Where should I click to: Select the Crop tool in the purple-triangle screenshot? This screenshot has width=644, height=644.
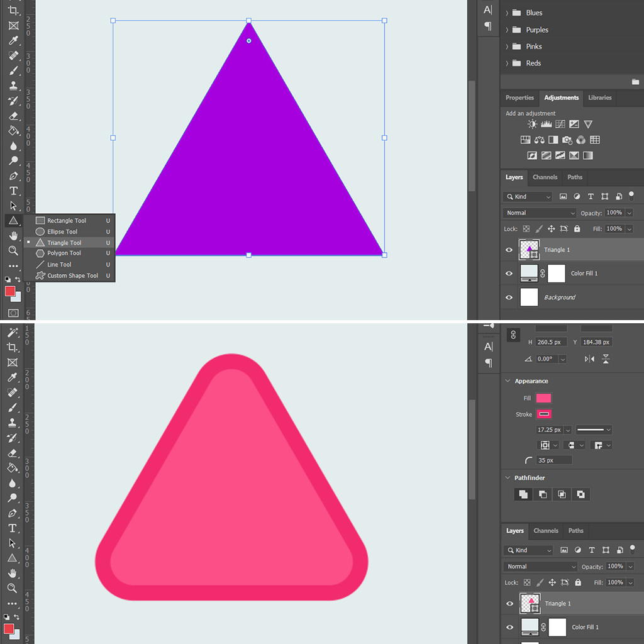(x=13, y=10)
